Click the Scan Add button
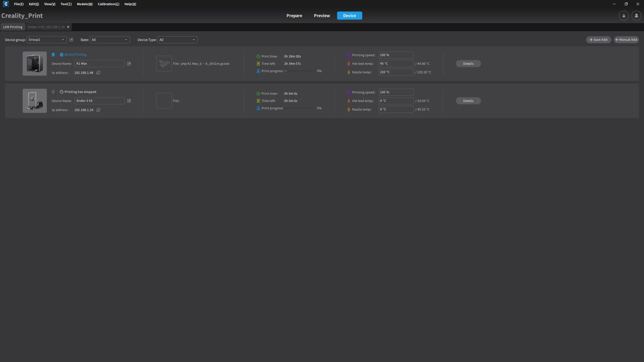Image resolution: width=644 pixels, height=362 pixels. click(x=598, y=40)
